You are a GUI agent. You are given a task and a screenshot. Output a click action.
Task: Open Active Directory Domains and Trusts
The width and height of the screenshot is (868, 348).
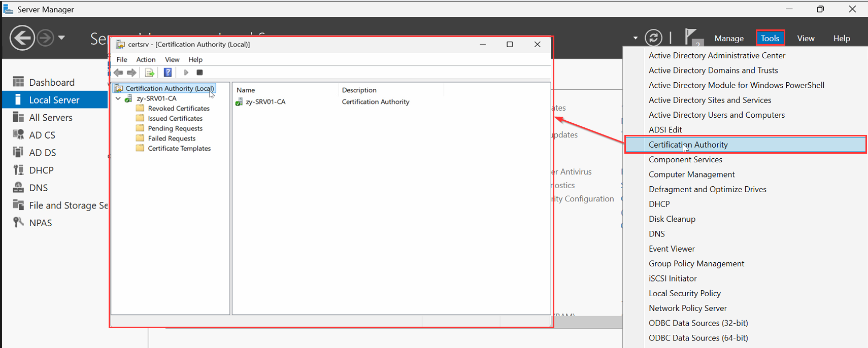point(713,70)
